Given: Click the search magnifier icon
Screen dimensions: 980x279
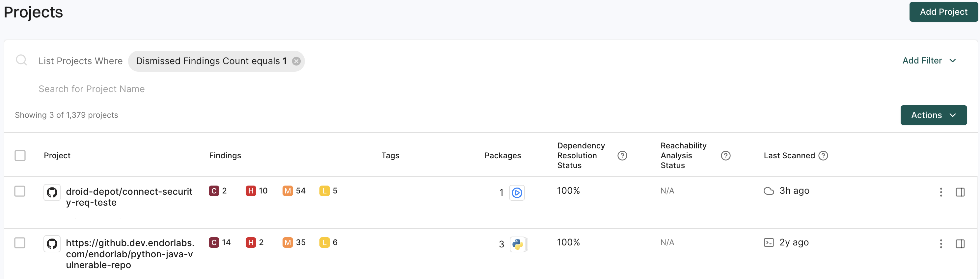Looking at the screenshot, I should 21,61.
